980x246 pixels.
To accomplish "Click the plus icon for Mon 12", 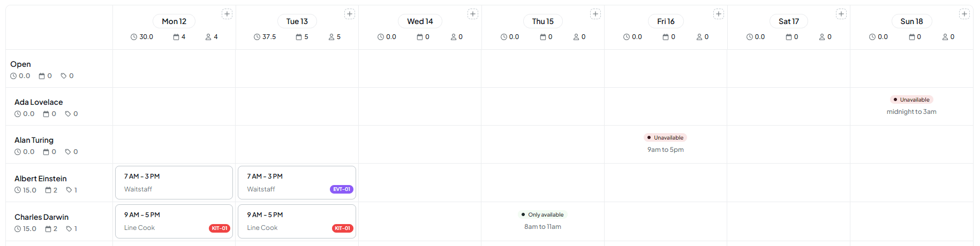I will point(227,14).
